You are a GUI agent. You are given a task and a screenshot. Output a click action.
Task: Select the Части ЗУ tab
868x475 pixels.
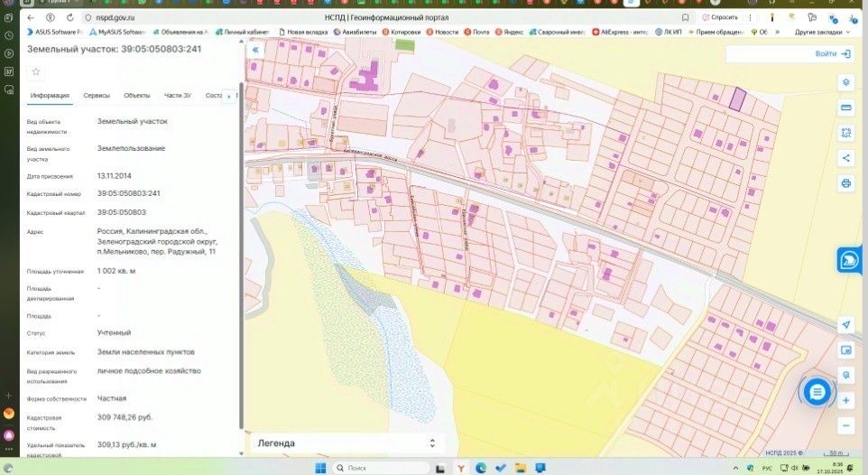click(x=178, y=95)
